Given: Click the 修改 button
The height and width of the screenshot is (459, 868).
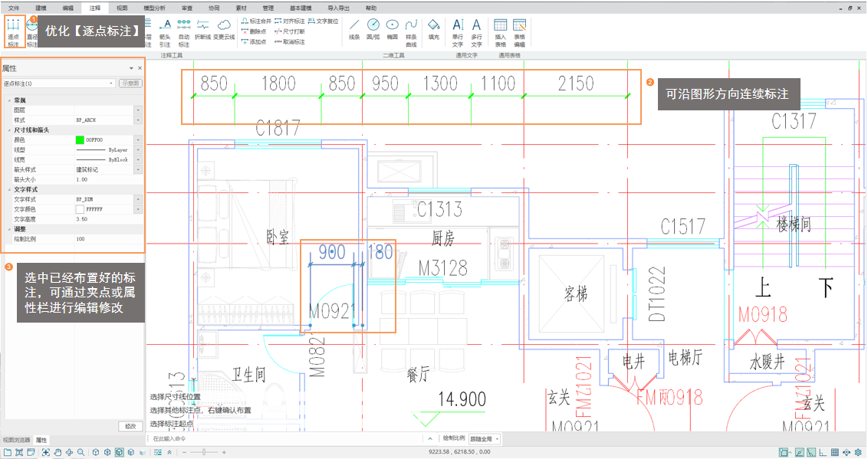Looking at the screenshot, I should pos(130,426).
